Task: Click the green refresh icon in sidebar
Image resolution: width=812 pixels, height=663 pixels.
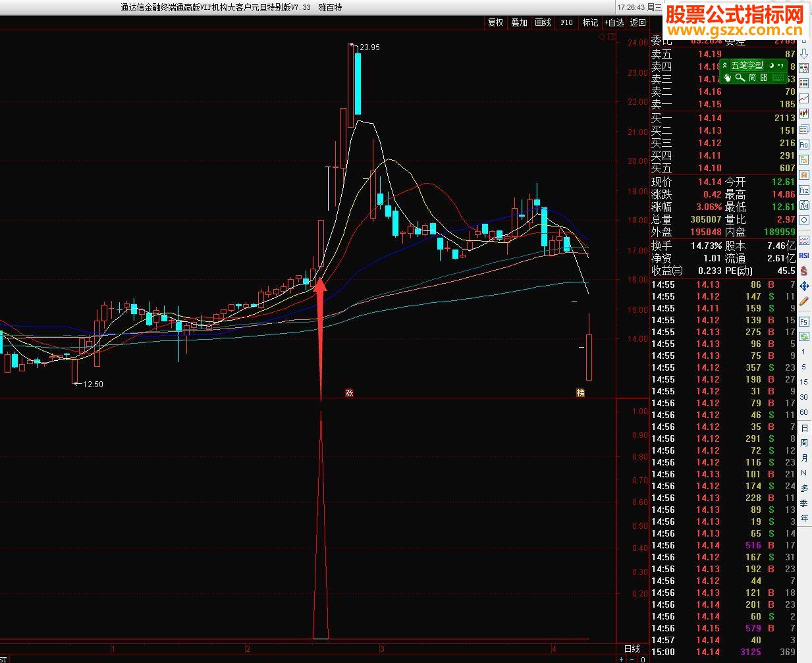Action: (x=804, y=336)
